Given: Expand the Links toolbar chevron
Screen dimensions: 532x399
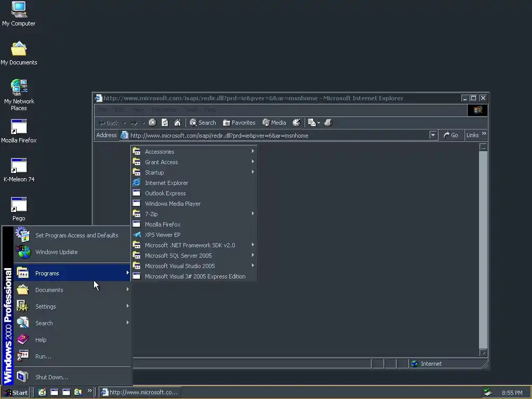Looking at the screenshot, I should (x=484, y=134).
